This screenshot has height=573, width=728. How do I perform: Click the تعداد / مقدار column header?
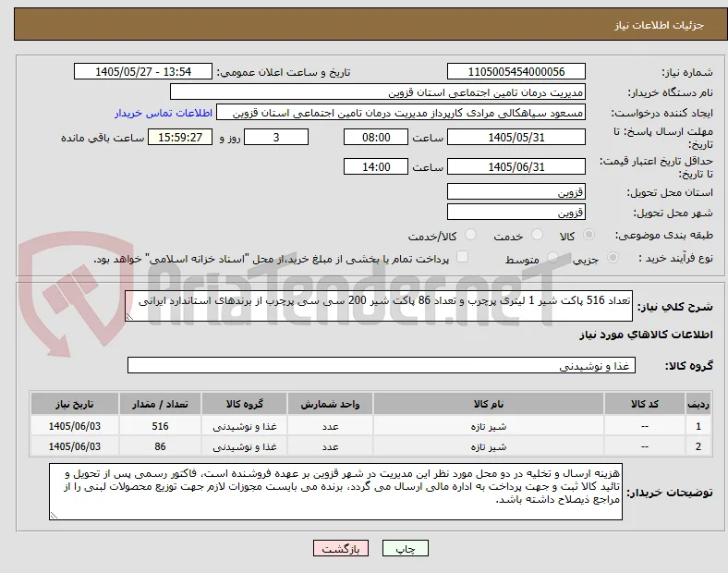160,404
